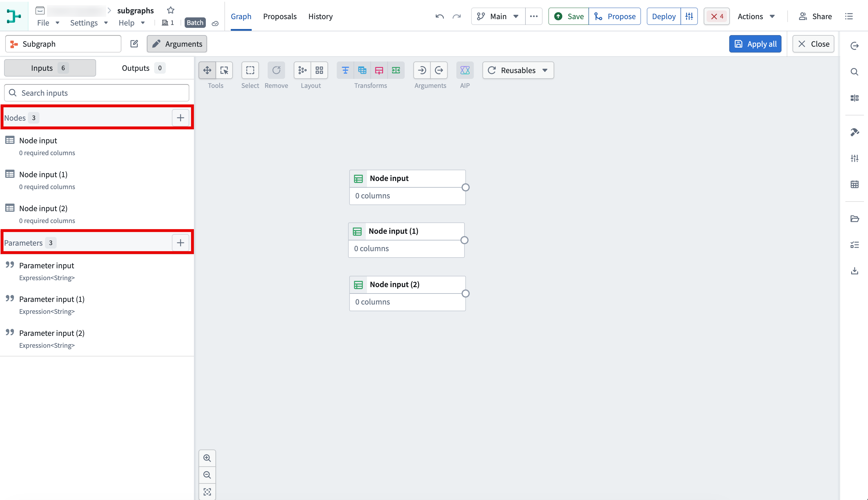This screenshot has height=500, width=868.
Task: Switch to the Proposals tab
Action: [x=280, y=17]
